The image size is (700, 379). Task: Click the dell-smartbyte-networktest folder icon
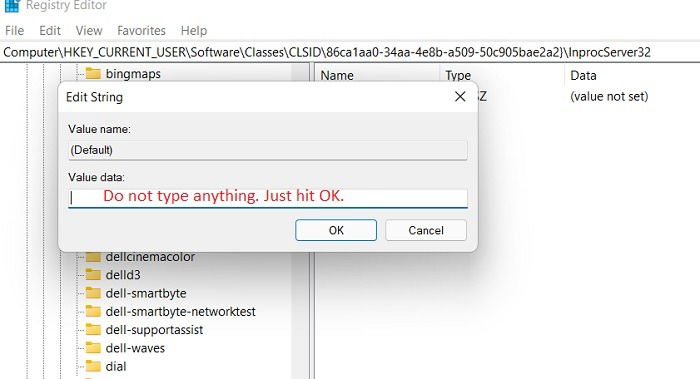93,311
